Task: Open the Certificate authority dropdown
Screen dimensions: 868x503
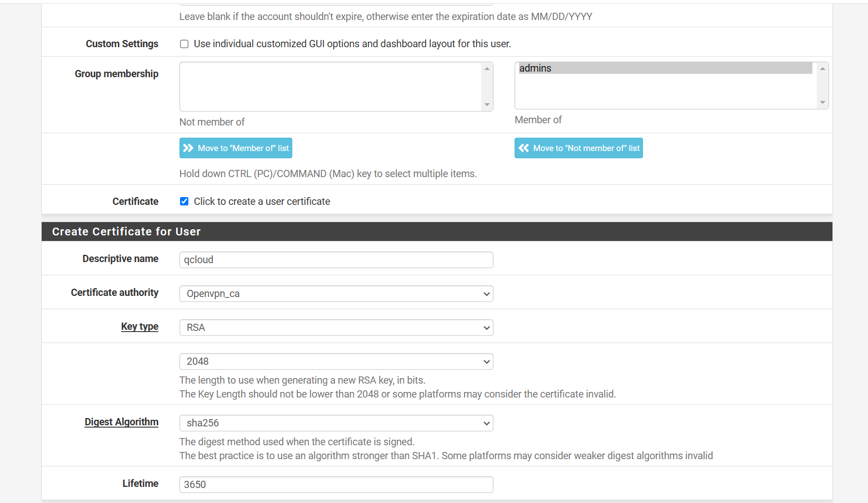Action: point(336,294)
